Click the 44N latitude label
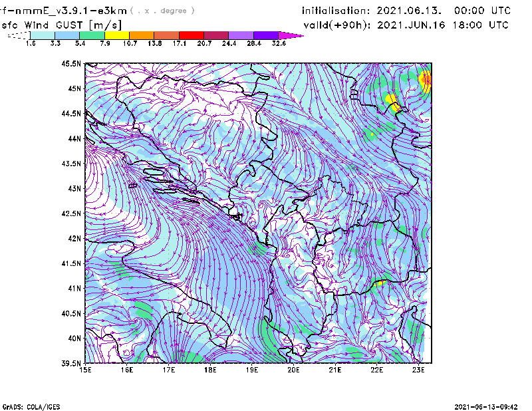 (x=74, y=138)
